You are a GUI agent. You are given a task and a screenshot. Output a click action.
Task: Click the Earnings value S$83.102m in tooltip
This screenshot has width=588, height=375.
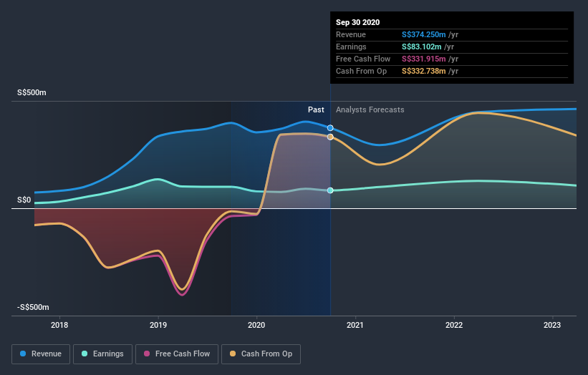pyautogui.click(x=422, y=47)
